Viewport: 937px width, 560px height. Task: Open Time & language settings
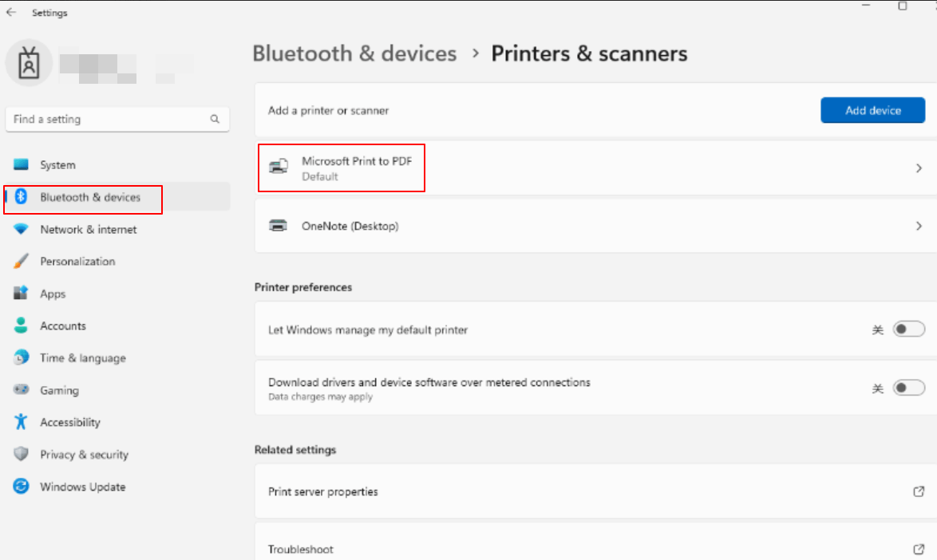tap(117, 358)
